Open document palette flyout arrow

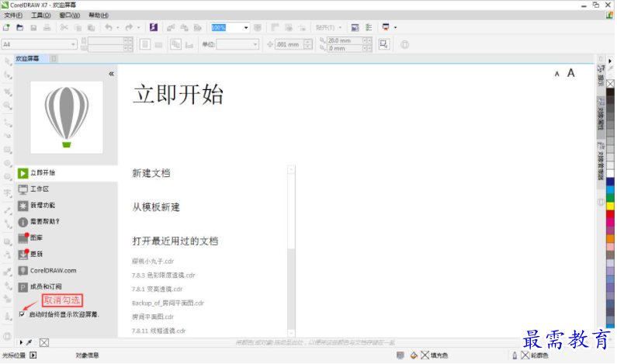click(21, 343)
